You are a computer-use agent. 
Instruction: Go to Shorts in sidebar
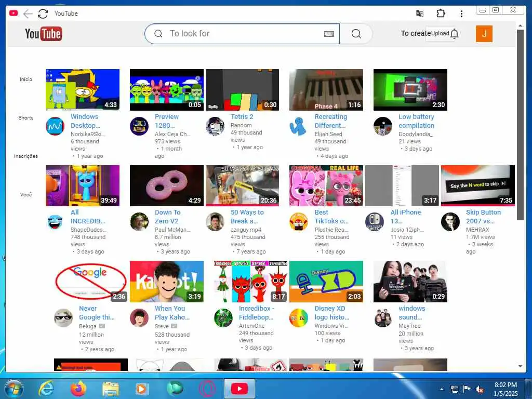pos(26,118)
